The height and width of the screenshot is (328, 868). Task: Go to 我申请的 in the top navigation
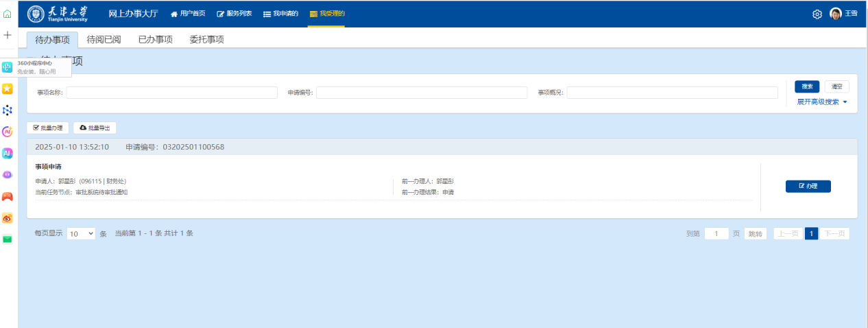click(x=281, y=14)
